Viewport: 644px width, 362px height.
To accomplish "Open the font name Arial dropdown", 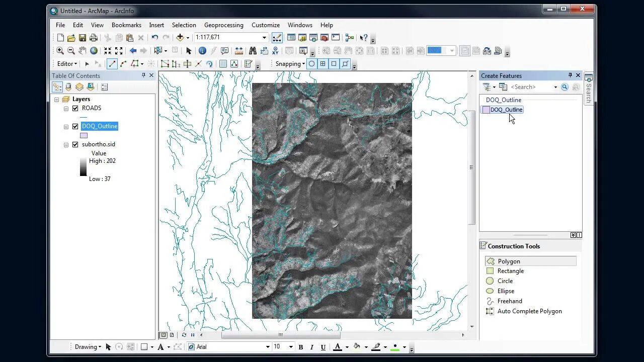I will [268, 347].
